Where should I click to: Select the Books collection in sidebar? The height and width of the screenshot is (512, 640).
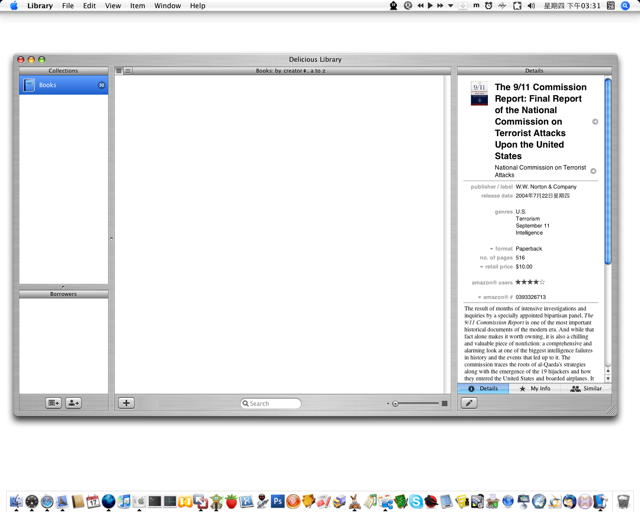point(64,85)
